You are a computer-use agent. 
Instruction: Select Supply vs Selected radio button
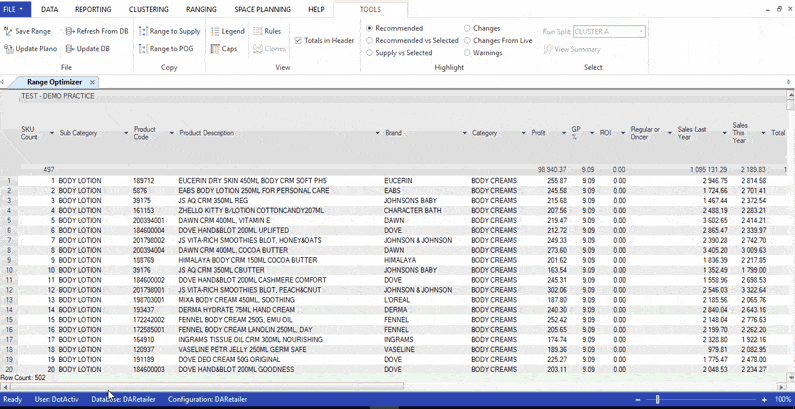(x=369, y=53)
